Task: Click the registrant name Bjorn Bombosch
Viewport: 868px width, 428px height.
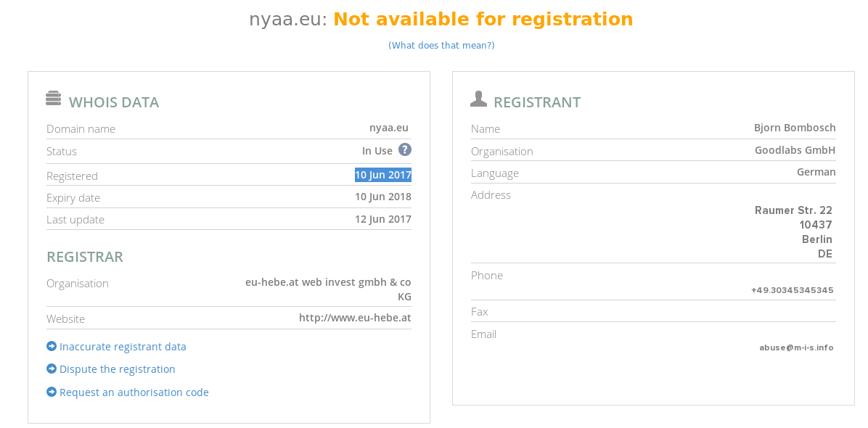Action: click(x=795, y=128)
